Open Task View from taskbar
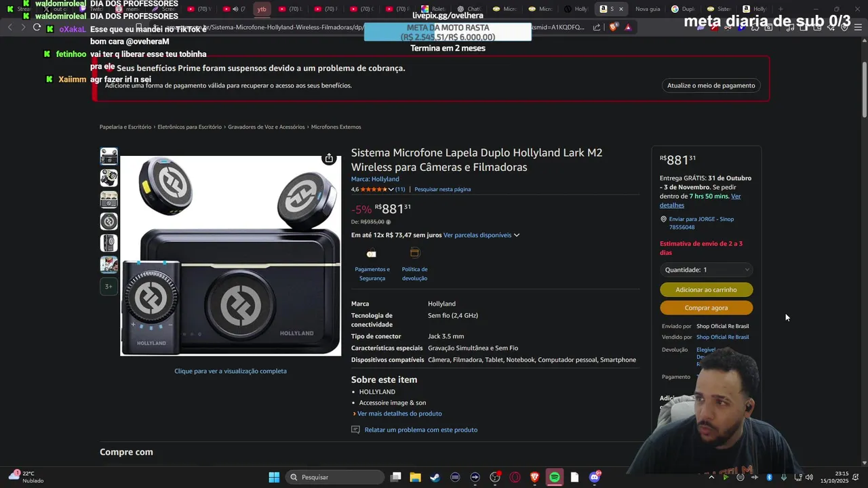 [x=396, y=477]
